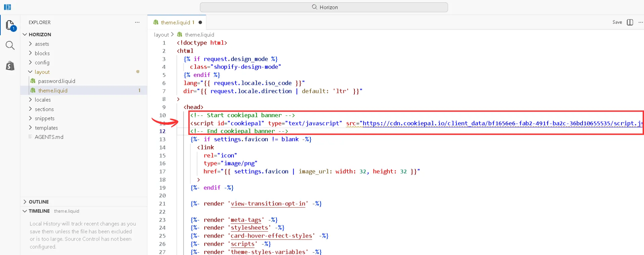Expand the snippets folder
The image size is (644, 255).
pos(31,118)
